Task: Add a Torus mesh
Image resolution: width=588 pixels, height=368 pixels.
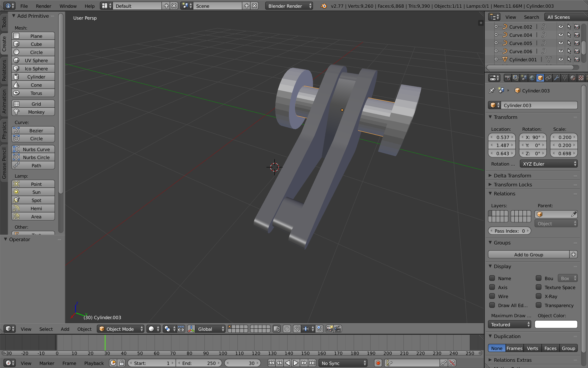Action: tap(33, 93)
